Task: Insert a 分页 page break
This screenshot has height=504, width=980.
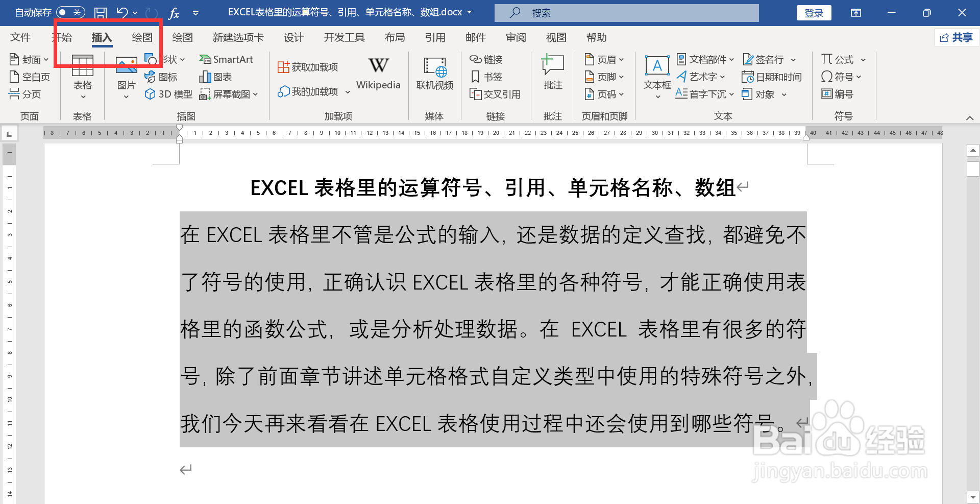Action: click(x=24, y=94)
